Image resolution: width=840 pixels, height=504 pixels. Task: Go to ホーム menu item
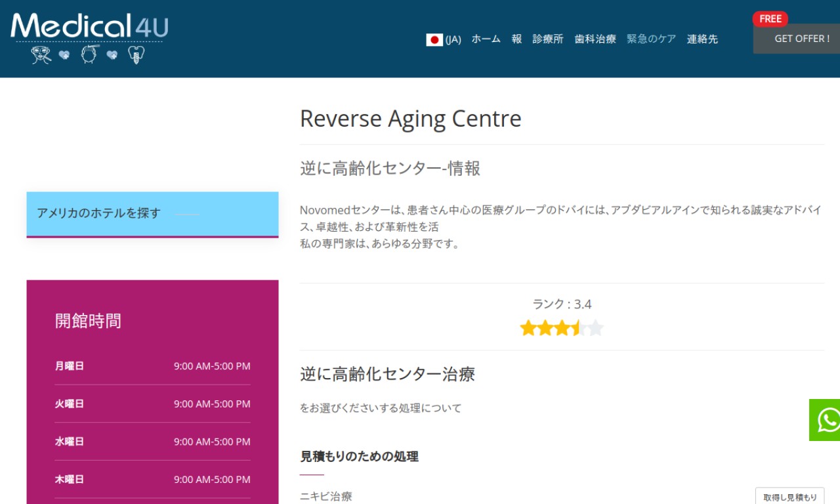[486, 39]
